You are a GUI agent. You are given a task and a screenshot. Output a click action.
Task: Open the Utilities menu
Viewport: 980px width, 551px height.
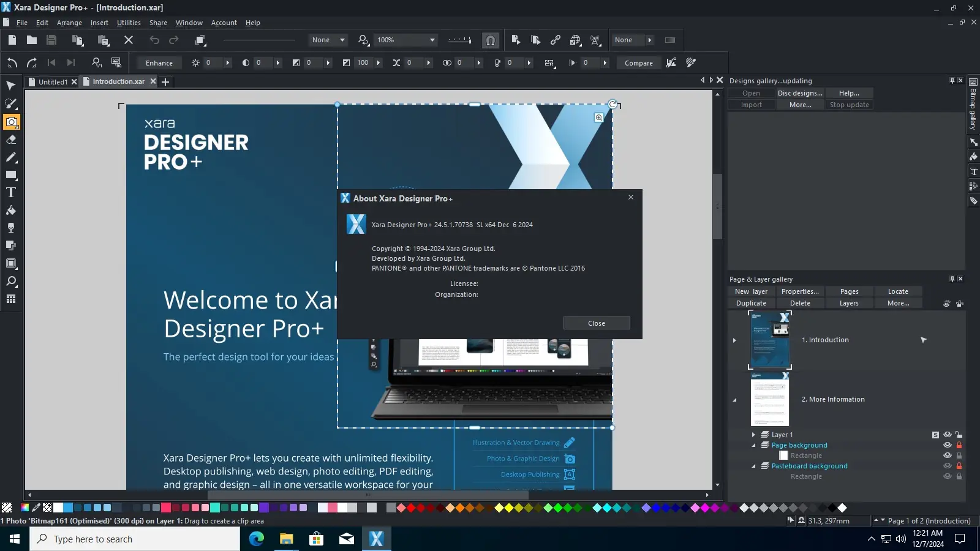(x=129, y=23)
